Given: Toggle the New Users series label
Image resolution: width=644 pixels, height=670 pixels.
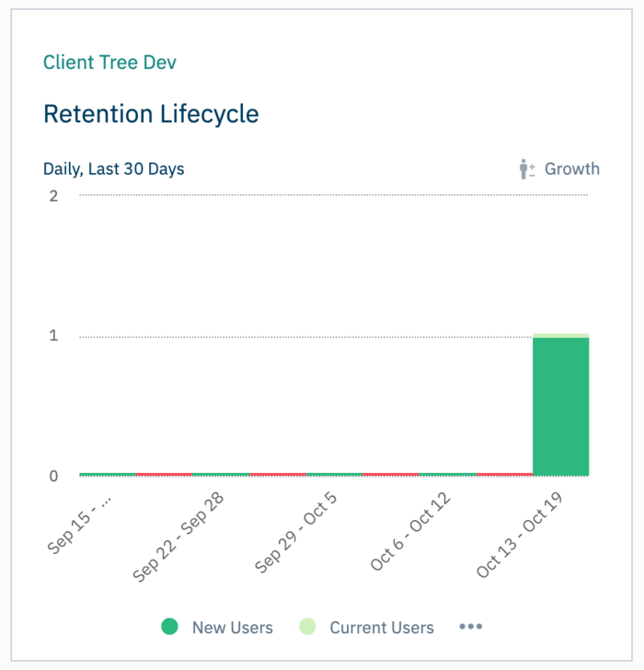Looking at the screenshot, I should (x=232, y=628).
